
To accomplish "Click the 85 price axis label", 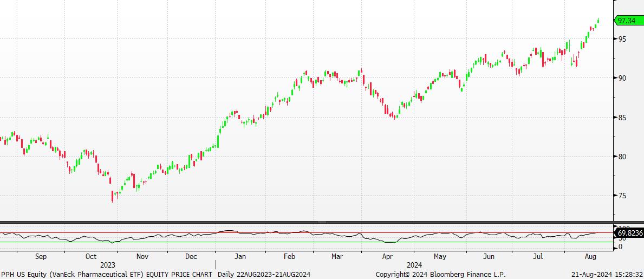I will click(x=623, y=118).
